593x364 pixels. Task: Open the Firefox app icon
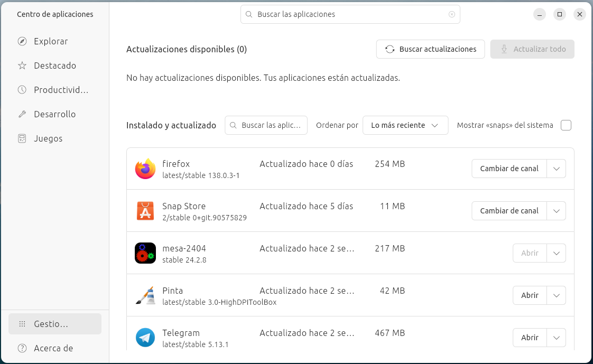pyautogui.click(x=145, y=169)
